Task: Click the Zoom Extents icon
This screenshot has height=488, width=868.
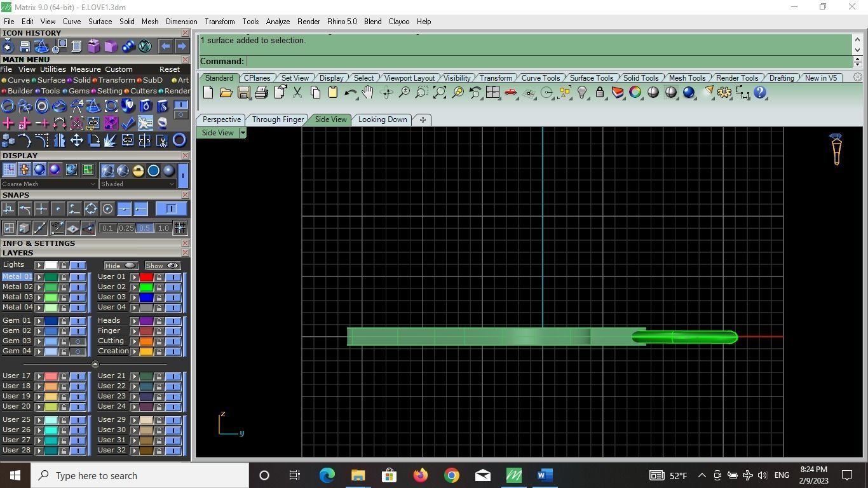Action: coord(439,93)
